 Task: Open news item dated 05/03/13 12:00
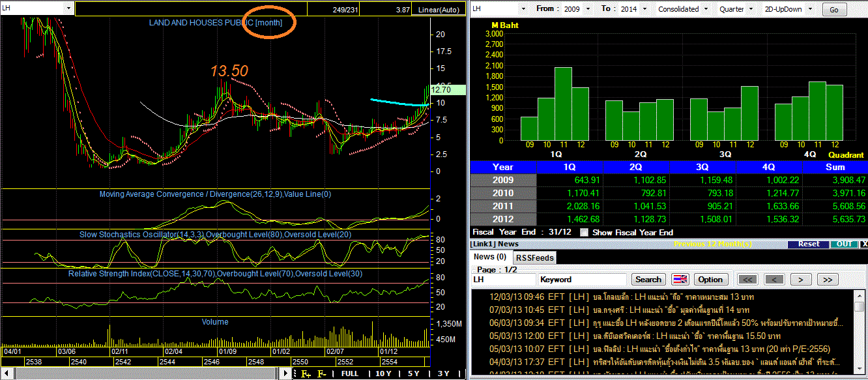663,336
